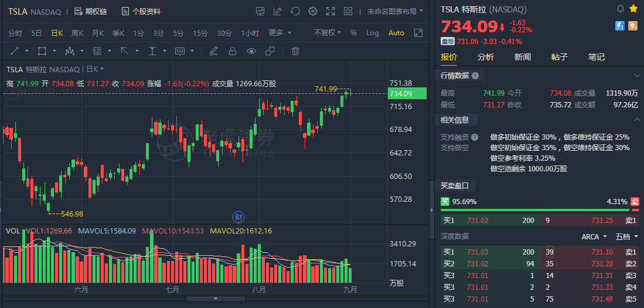
Task: Click the chart monitor icon in header
Action: point(260,11)
